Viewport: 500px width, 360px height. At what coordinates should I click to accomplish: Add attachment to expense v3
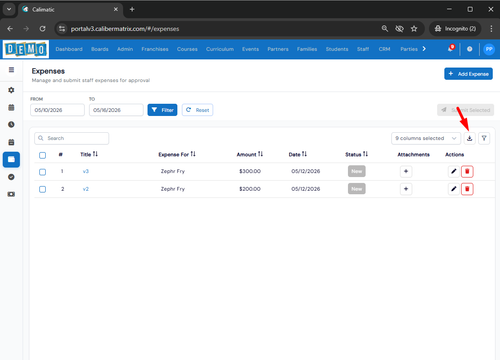click(406, 171)
